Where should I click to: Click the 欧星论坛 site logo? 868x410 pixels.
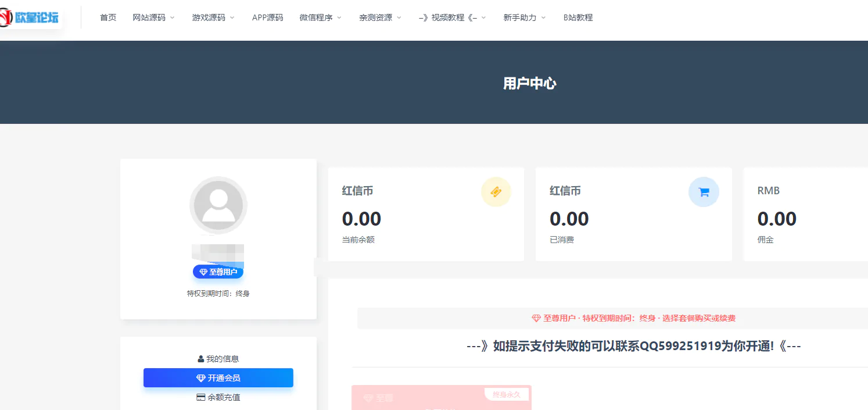(x=30, y=17)
